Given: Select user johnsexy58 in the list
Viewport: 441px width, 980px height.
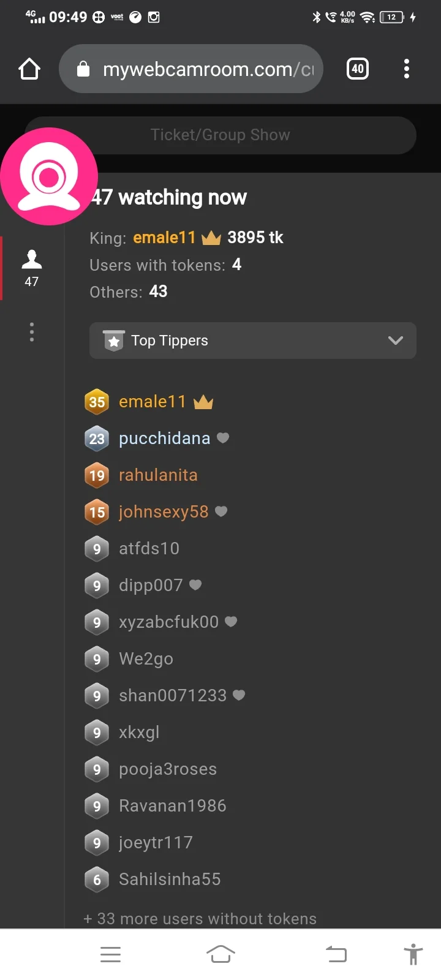Looking at the screenshot, I should pyautogui.click(x=164, y=512).
